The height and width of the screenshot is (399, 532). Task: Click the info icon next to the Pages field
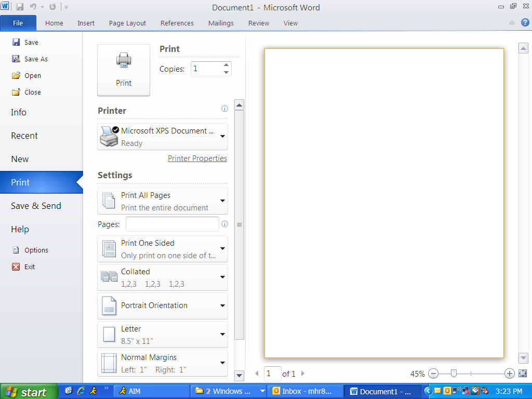(x=224, y=224)
